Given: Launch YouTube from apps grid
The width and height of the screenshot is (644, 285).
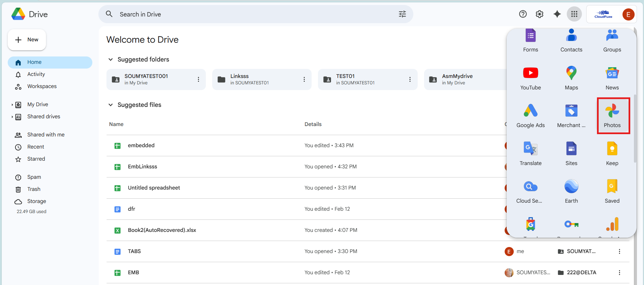Looking at the screenshot, I should tap(531, 78).
